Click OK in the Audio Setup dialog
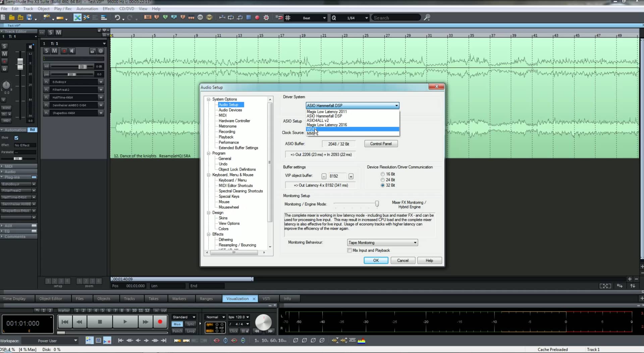This screenshot has height=353, width=644. pyautogui.click(x=375, y=260)
